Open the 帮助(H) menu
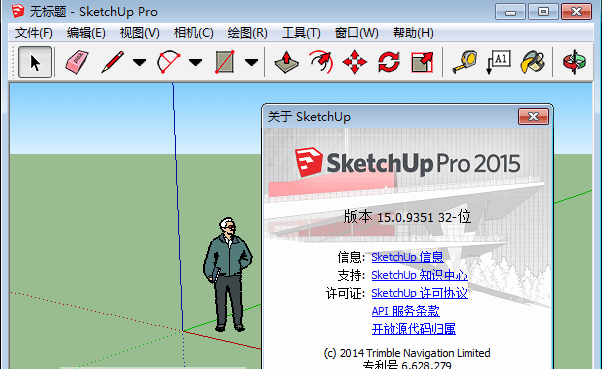Screen dimensions: 602x369 [413, 33]
